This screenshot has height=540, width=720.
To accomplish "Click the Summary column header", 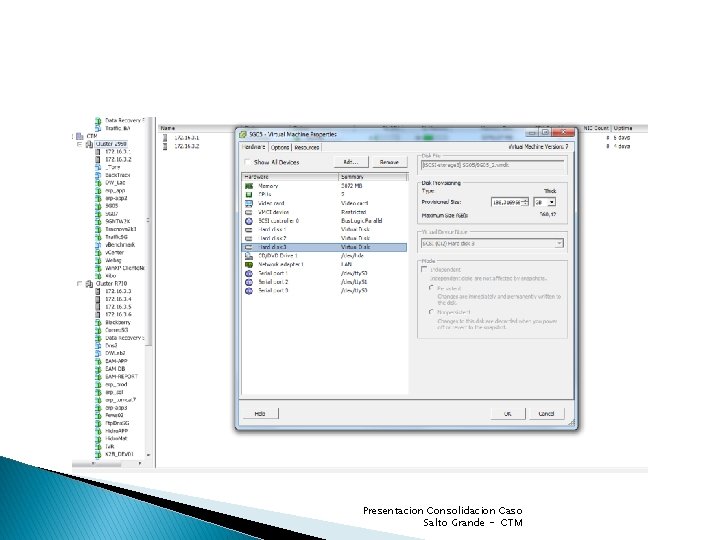I will [x=373, y=177].
